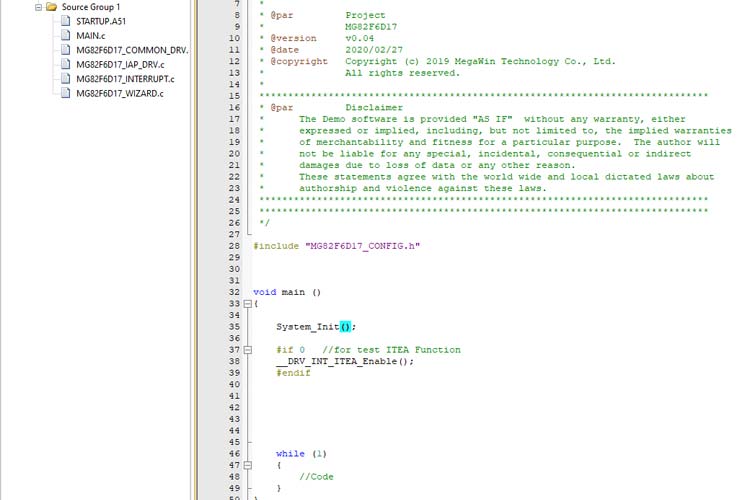This screenshot has width=750, height=500.
Task: Click the //Code comment text
Action: tap(316, 477)
